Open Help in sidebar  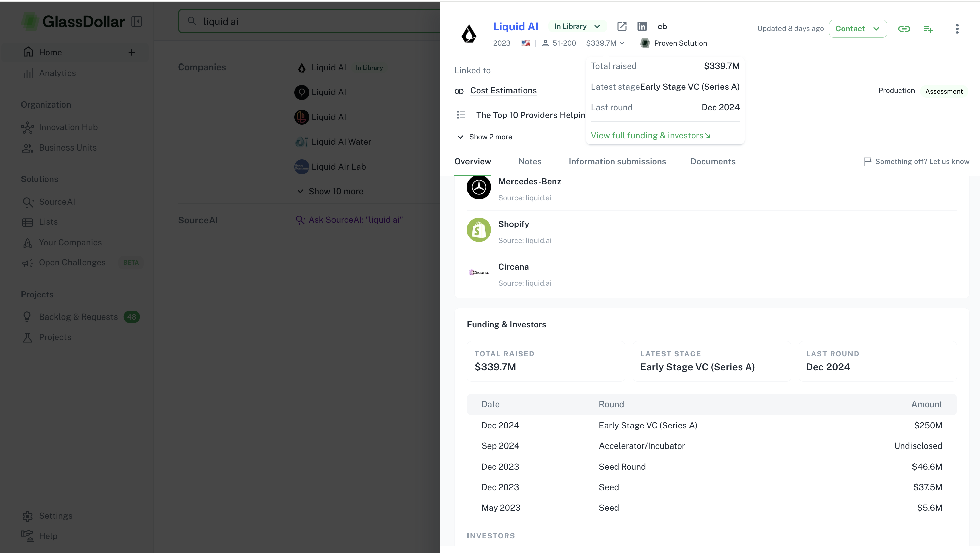coord(40,536)
